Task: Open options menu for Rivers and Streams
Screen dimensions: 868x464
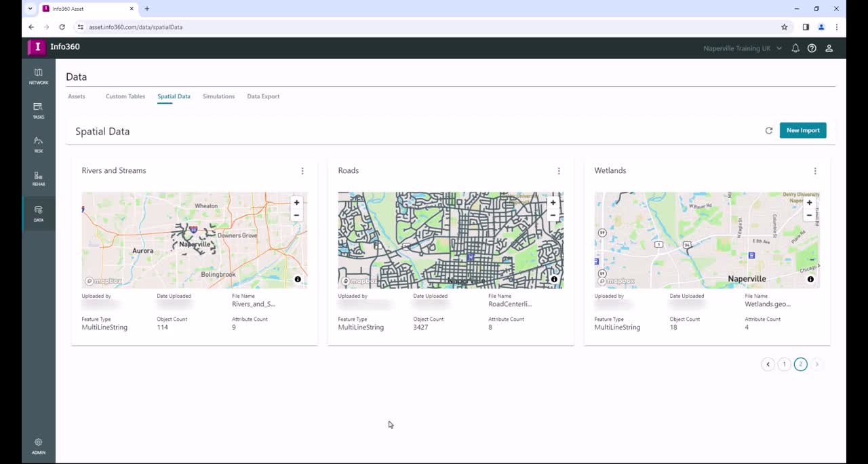Action: click(x=302, y=171)
